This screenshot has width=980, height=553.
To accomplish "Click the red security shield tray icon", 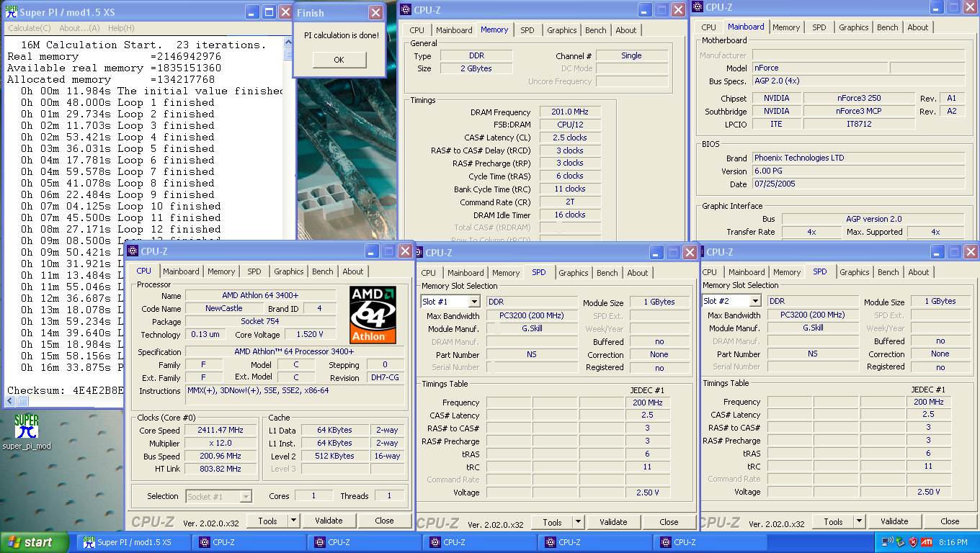I will click(913, 542).
